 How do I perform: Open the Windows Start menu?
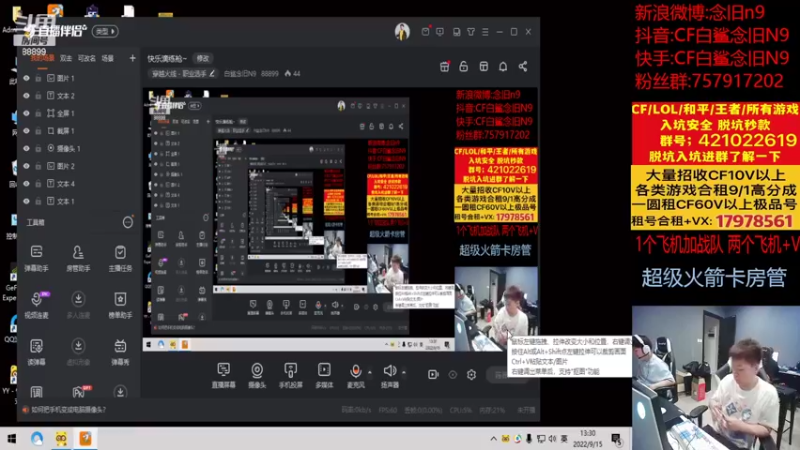[11, 439]
